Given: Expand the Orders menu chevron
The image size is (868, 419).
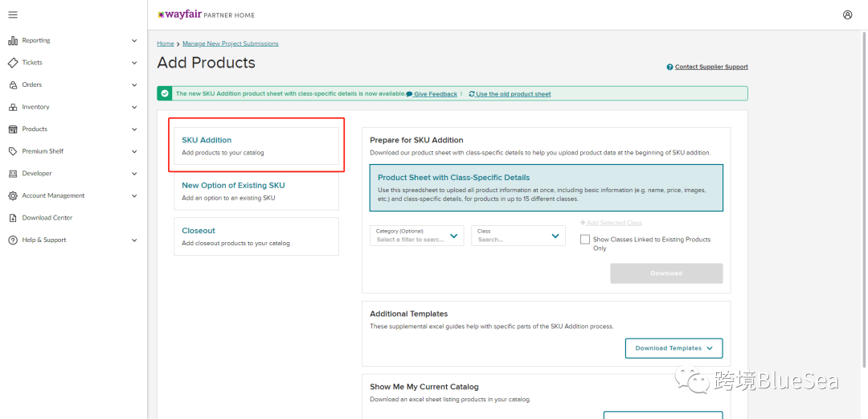Looking at the screenshot, I should coord(134,84).
